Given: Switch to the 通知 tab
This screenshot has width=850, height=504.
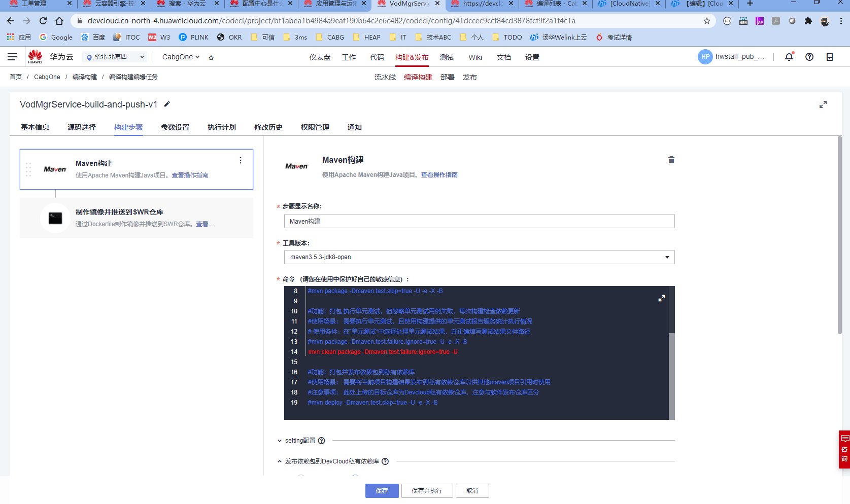Looking at the screenshot, I should (x=355, y=127).
